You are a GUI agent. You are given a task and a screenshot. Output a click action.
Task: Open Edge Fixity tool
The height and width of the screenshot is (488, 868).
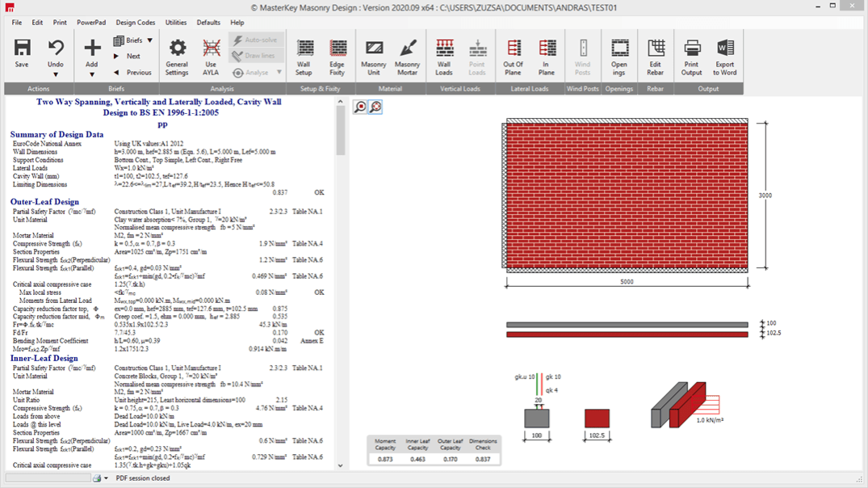(x=338, y=57)
